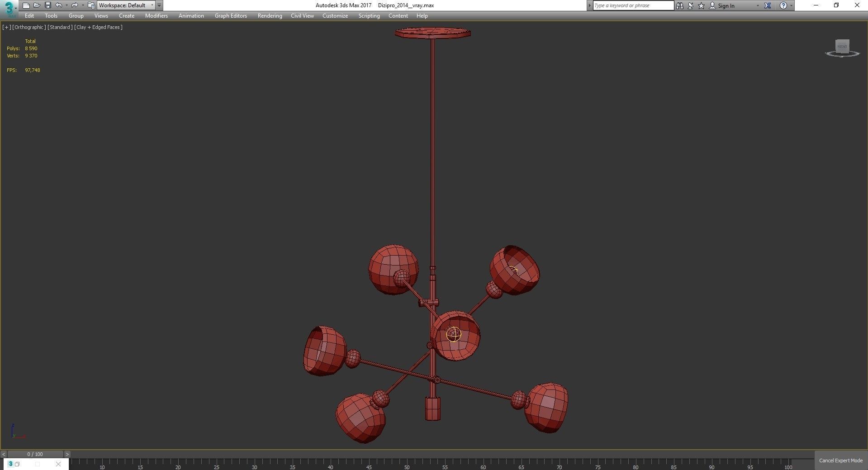
Task: Search with the binoculars icon
Action: click(679, 5)
